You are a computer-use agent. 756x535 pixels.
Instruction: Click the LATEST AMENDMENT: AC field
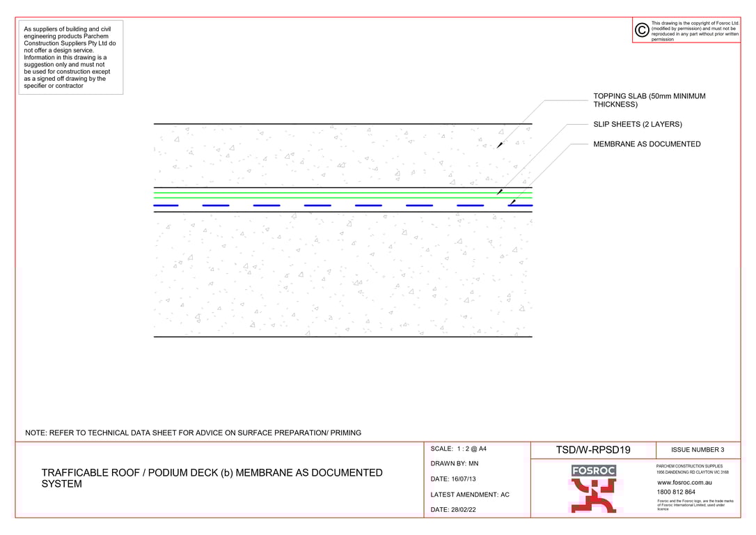click(x=470, y=495)
